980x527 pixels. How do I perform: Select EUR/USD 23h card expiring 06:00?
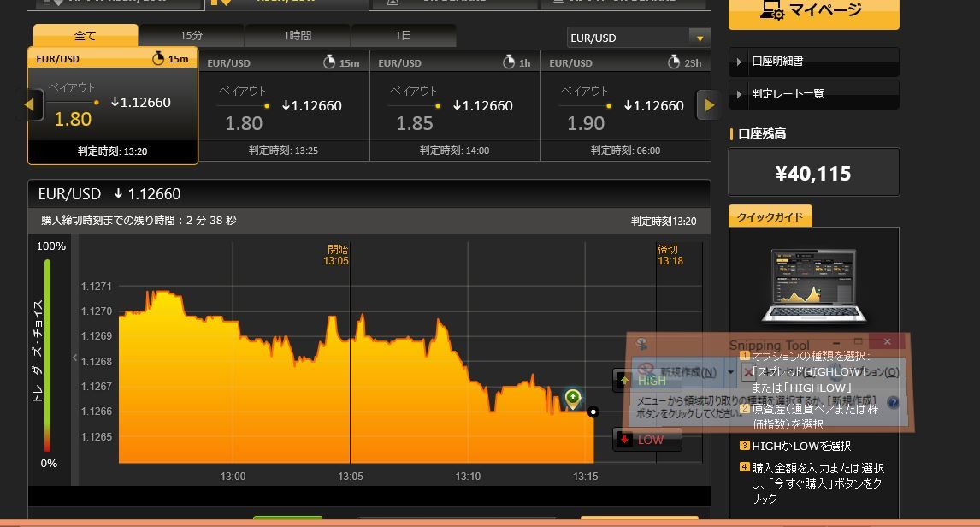626,105
